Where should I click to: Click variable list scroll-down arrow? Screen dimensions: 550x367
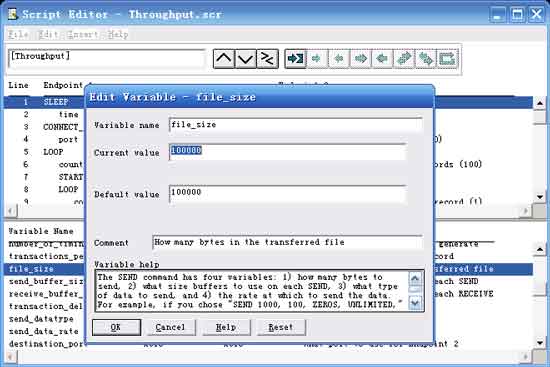pos(539,343)
